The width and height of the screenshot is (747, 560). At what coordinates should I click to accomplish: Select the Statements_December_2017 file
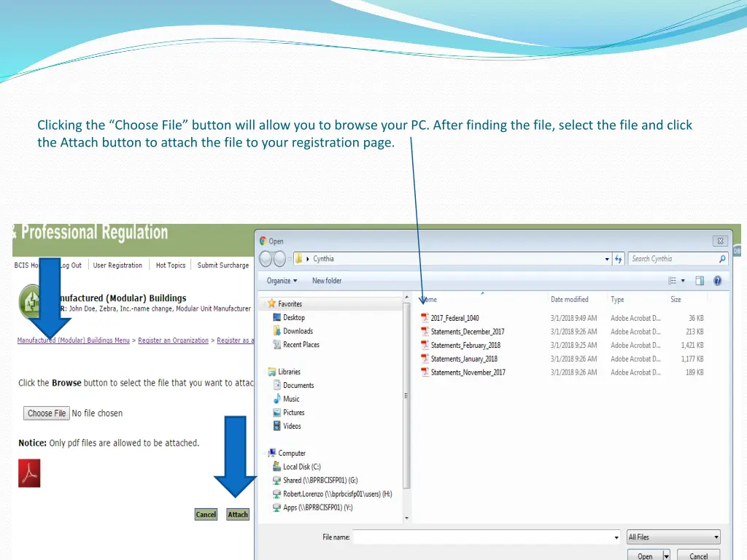pyautogui.click(x=468, y=332)
